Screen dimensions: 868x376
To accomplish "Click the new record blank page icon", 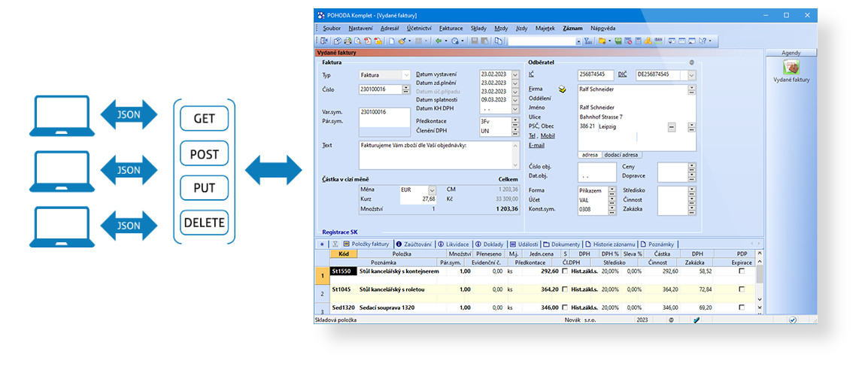I will click(392, 41).
